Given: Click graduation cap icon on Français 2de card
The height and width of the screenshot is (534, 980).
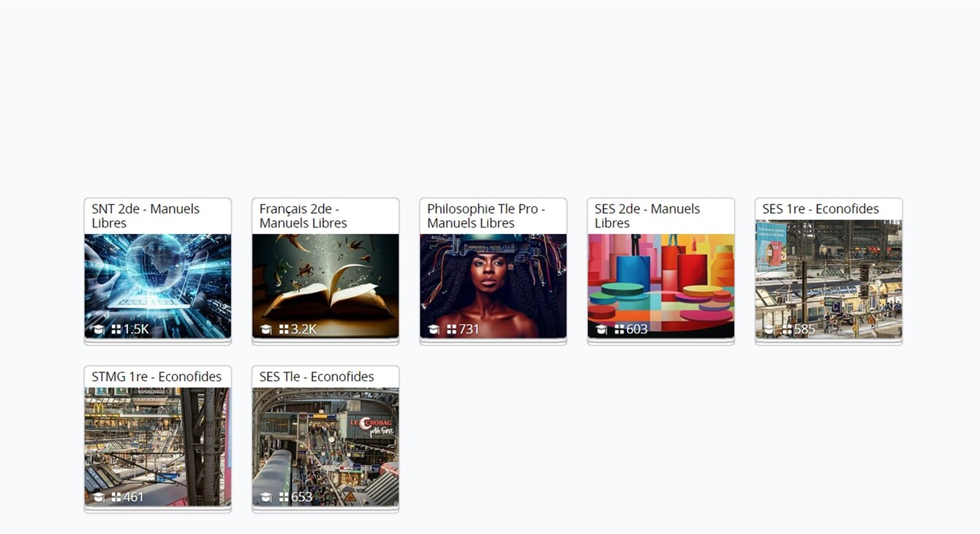Looking at the screenshot, I should 265,330.
